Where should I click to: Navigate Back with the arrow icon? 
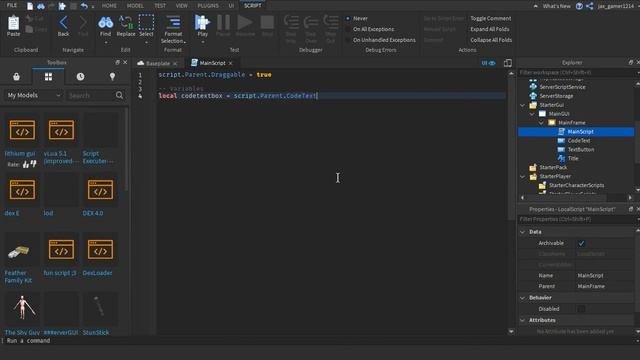pos(63,23)
